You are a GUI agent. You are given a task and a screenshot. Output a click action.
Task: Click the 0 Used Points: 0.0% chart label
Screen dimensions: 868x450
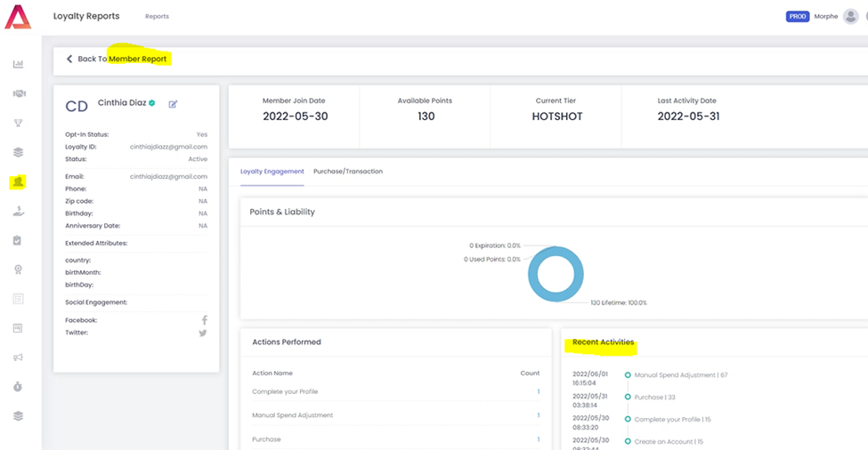[x=492, y=260]
